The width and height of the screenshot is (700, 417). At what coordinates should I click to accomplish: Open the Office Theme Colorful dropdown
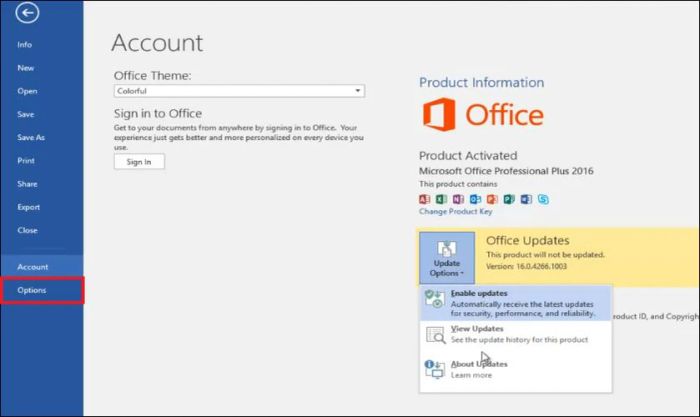[x=239, y=91]
